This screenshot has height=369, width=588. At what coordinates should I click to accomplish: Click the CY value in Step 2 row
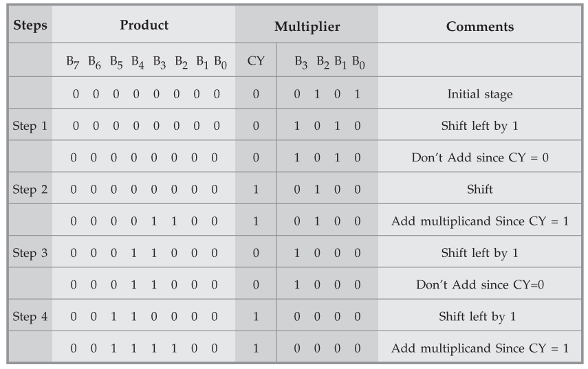coord(256,190)
